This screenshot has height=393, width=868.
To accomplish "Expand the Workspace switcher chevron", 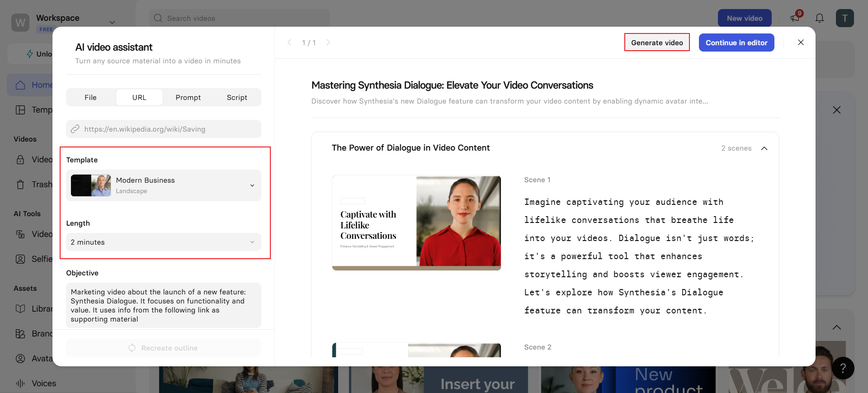I will pyautogui.click(x=112, y=23).
